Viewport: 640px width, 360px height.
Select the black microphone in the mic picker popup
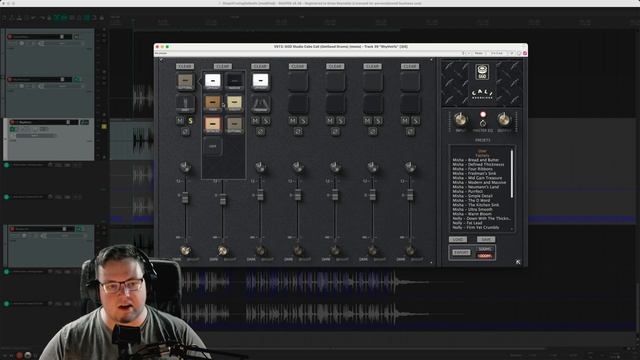234,81
